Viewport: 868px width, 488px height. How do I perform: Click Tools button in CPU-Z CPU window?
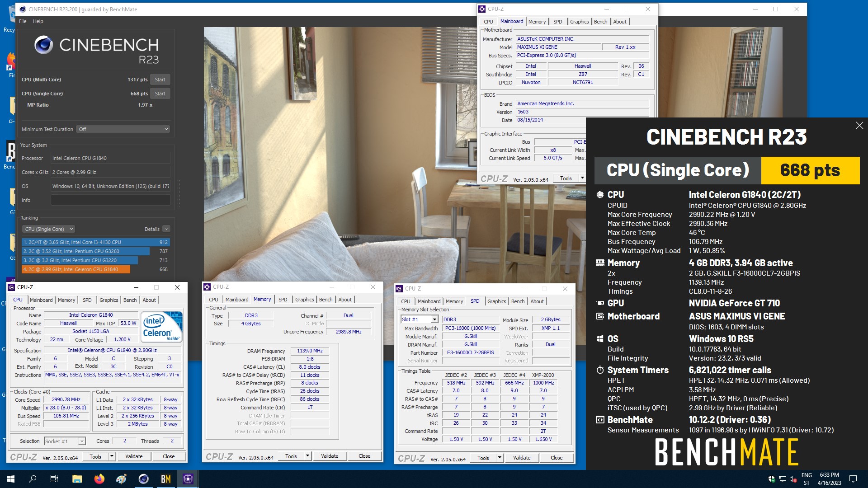click(x=95, y=456)
